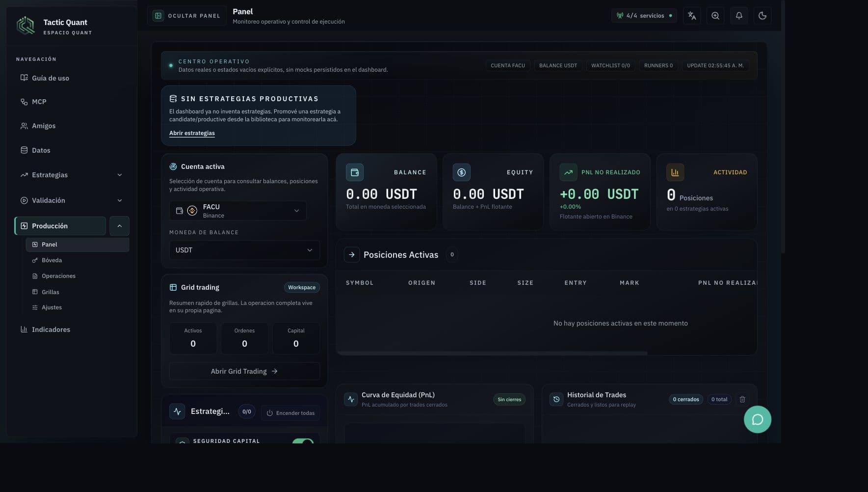Click the Indicadores chart icon

tap(24, 329)
